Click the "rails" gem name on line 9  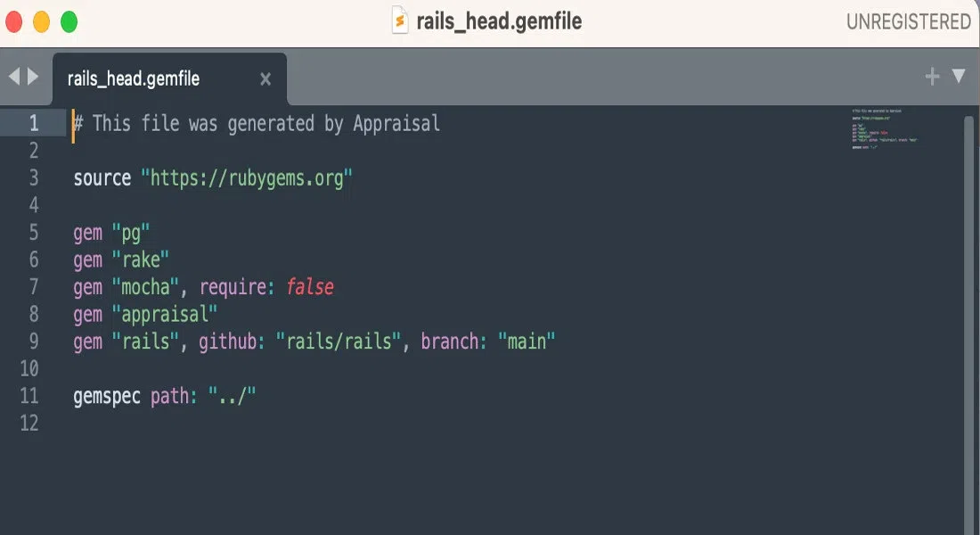click(145, 342)
